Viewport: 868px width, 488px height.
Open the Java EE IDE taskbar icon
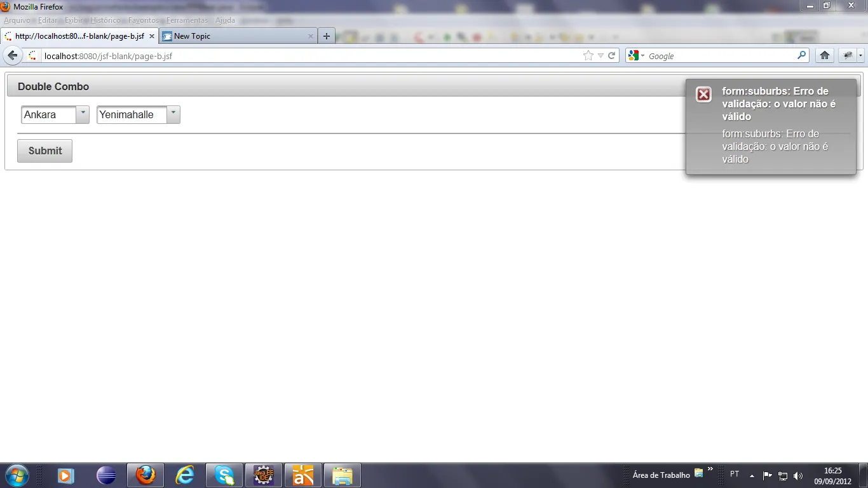pos(264,475)
